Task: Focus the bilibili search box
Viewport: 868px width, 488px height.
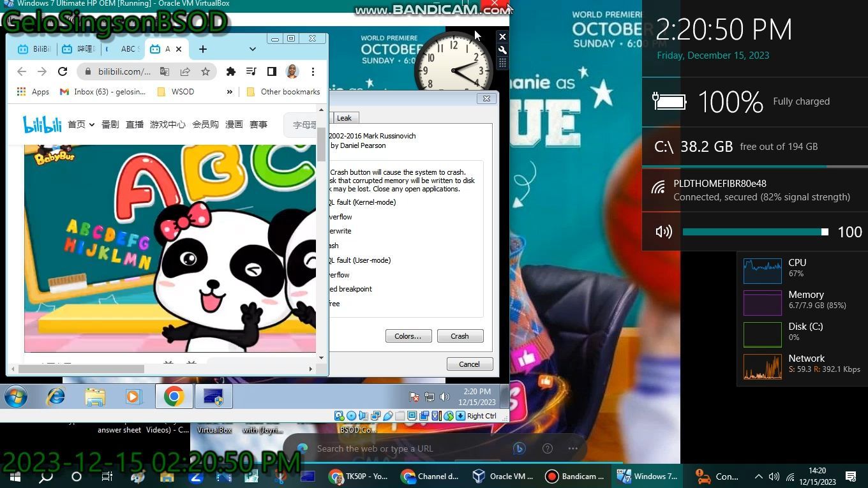Action: 301,124
